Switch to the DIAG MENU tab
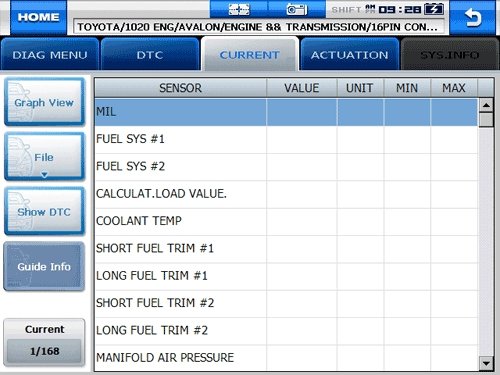 pyautogui.click(x=50, y=54)
